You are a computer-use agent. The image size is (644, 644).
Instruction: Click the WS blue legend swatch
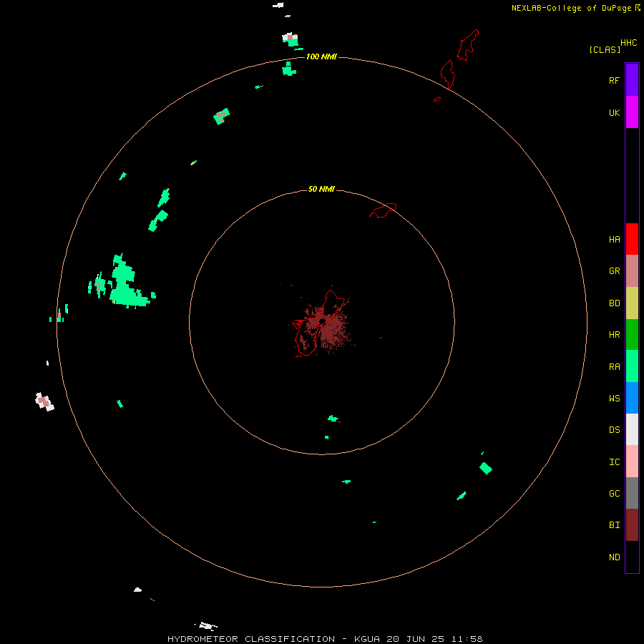coord(632,398)
